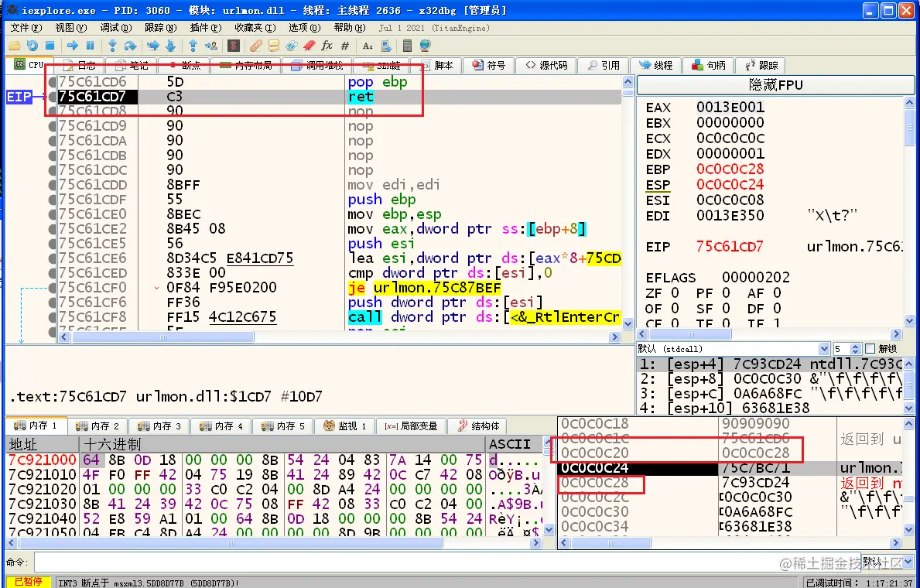Open the dropdown arrow beside the command input
Image resolution: width=920 pixels, height=588 pixels.
pos(909,562)
